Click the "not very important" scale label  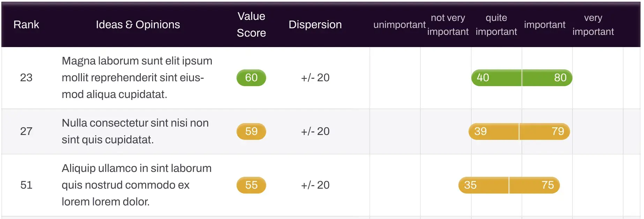[448, 25]
